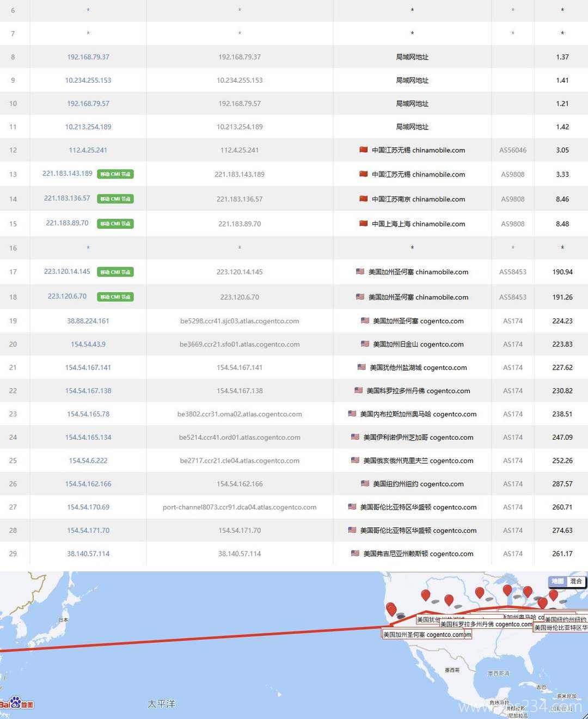This screenshot has height=719, width=588.
Task: Click China flag beside 中国上海上海 chinamobile.com
Action: (363, 223)
